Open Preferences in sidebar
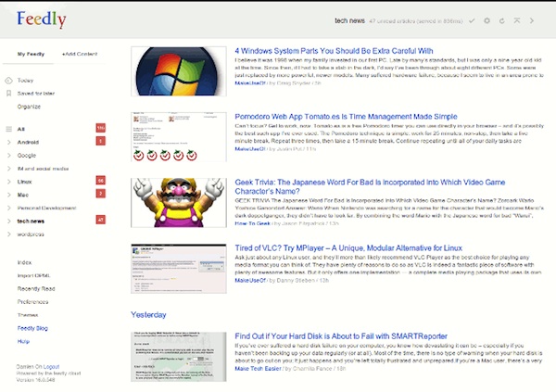 (x=32, y=302)
